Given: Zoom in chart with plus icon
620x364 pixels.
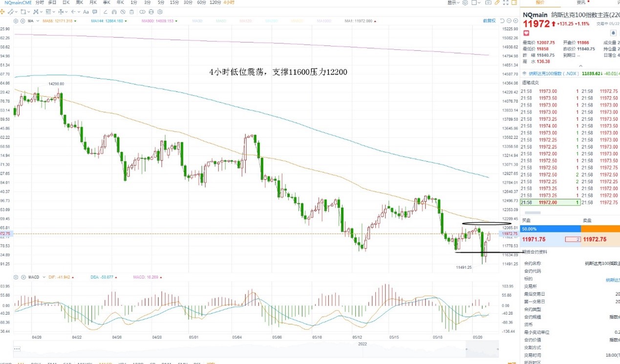Looking at the screenshot, I should 515,21.
